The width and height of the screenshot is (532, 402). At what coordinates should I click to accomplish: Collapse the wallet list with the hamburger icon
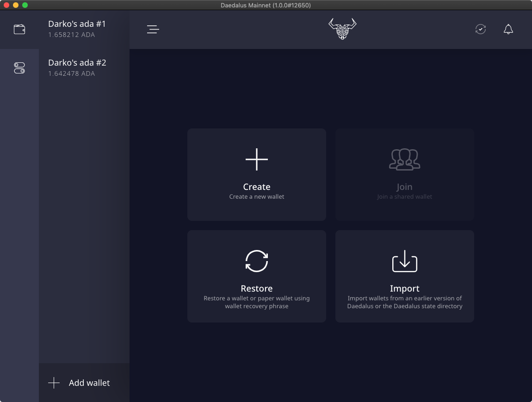tap(153, 30)
